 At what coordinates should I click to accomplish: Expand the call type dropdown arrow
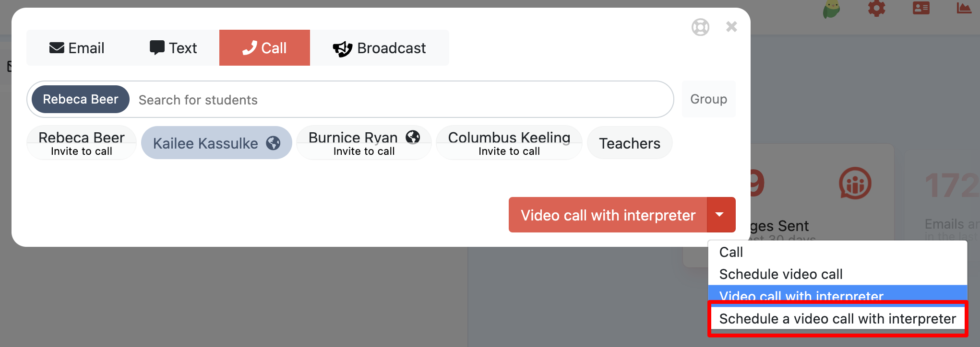(x=720, y=215)
